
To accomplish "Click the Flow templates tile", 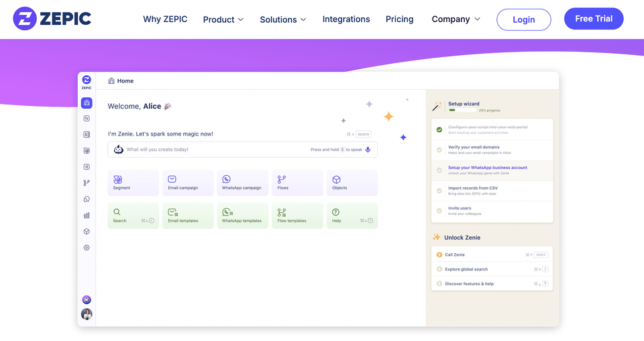I will (297, 215).
